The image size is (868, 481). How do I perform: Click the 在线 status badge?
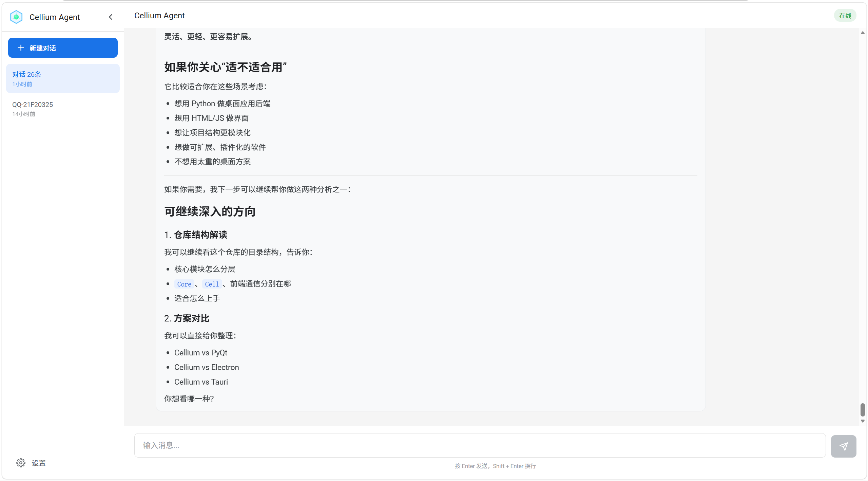(845, 16)
